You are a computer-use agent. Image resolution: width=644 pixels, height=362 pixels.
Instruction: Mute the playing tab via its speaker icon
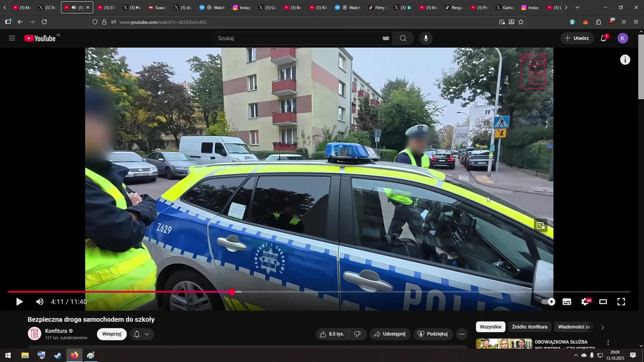click(74, 8)
